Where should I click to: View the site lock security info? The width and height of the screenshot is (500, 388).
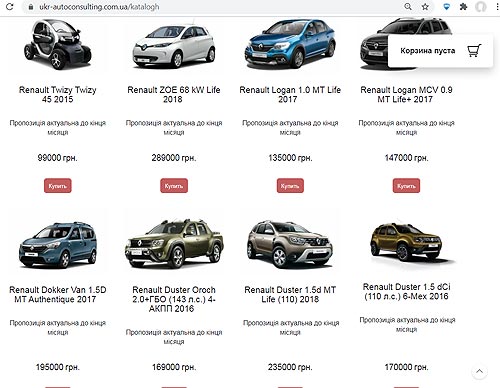(31, 7)
